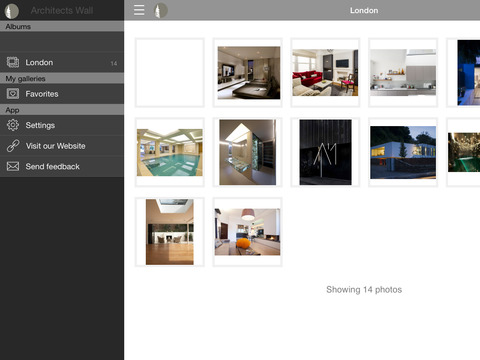The image size is (480, 360).
Task: Click the Architects Wall logo in sidebar
Action: [x=12, y=11]
